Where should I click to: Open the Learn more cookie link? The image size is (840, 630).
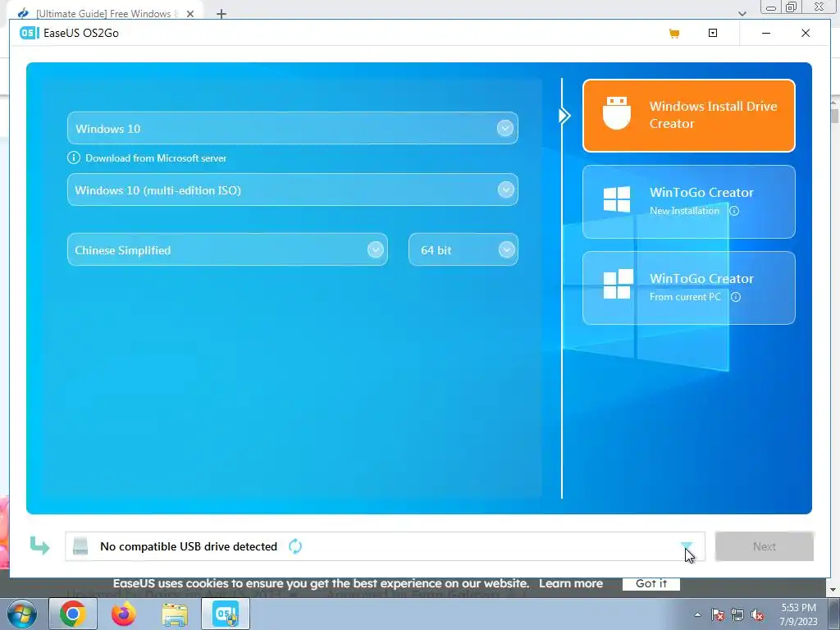(x=571, y=583)
